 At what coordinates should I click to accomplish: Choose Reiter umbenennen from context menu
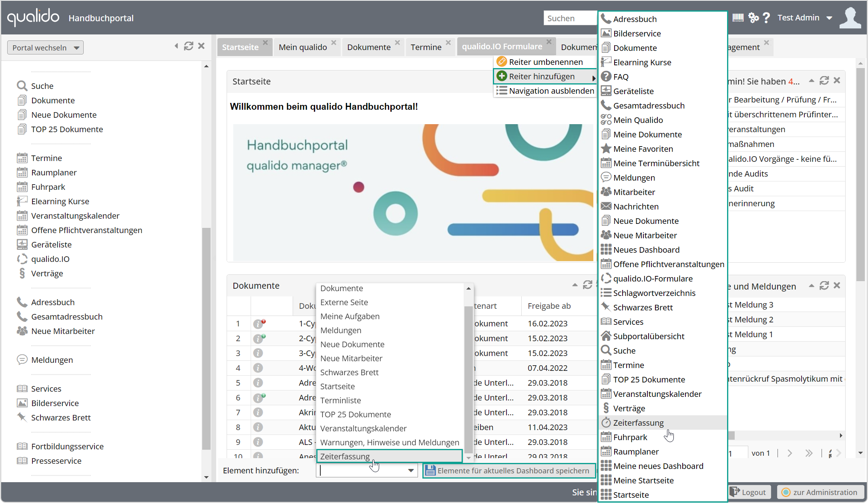pos(545,62)
